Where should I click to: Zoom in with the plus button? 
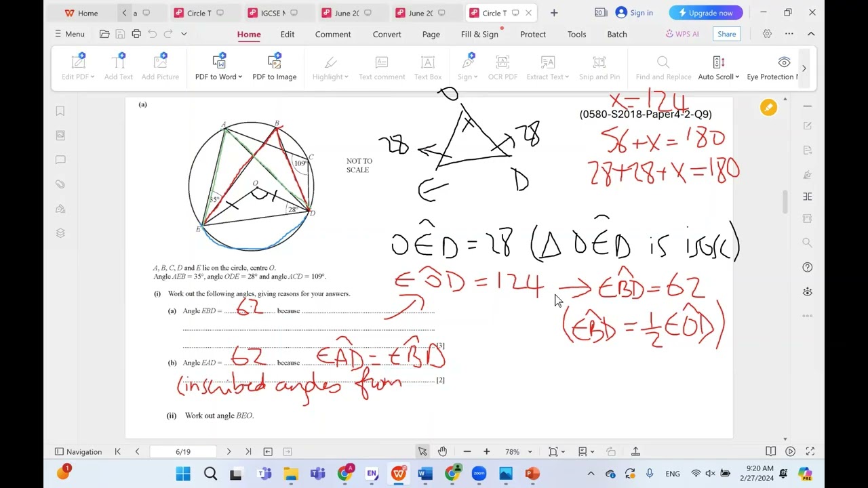pyautogui.click(x=486, y=451)
